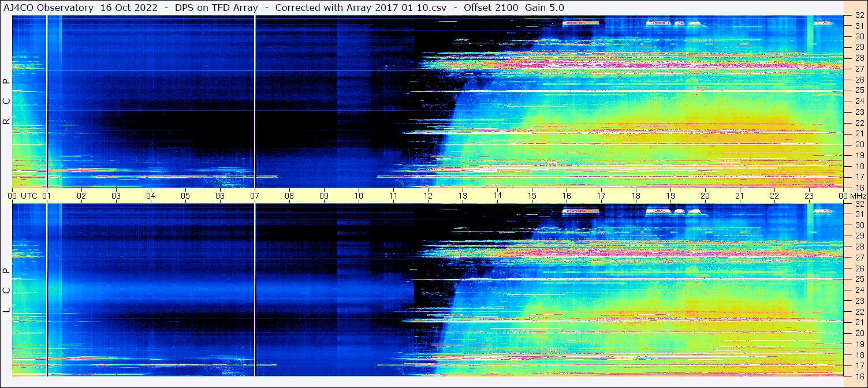Choose the 19 hour tick on time axis
This screenshot has width=868, height=388.
[670, 196]
